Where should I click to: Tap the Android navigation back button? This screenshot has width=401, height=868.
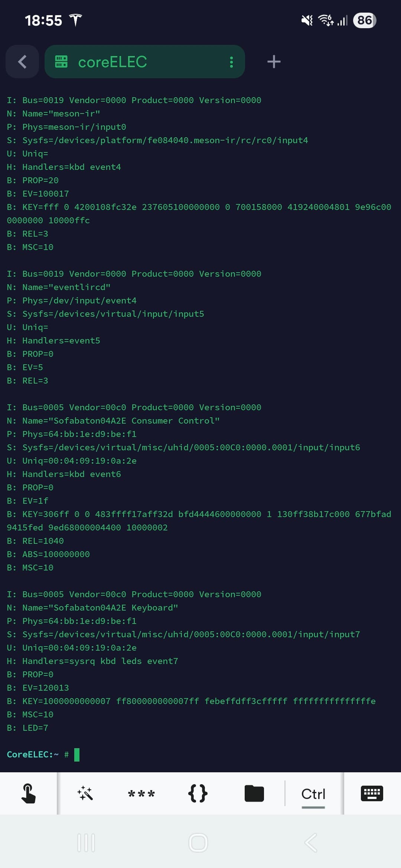(x=311, y=843)
